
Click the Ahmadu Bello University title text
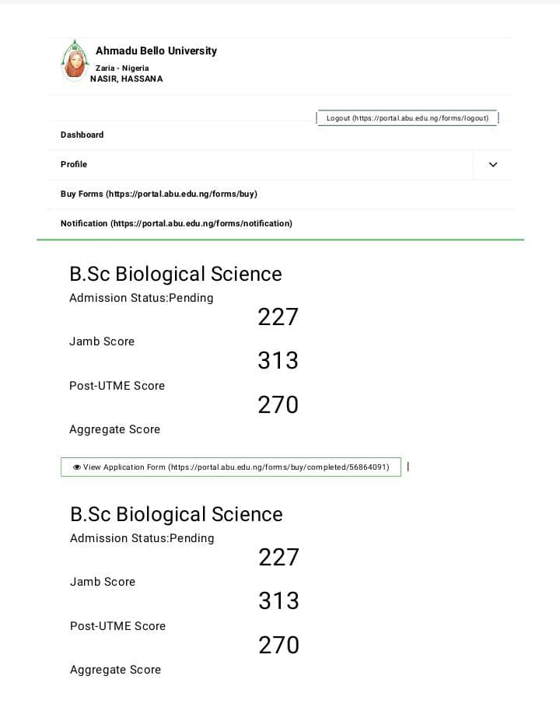(156, 51)
